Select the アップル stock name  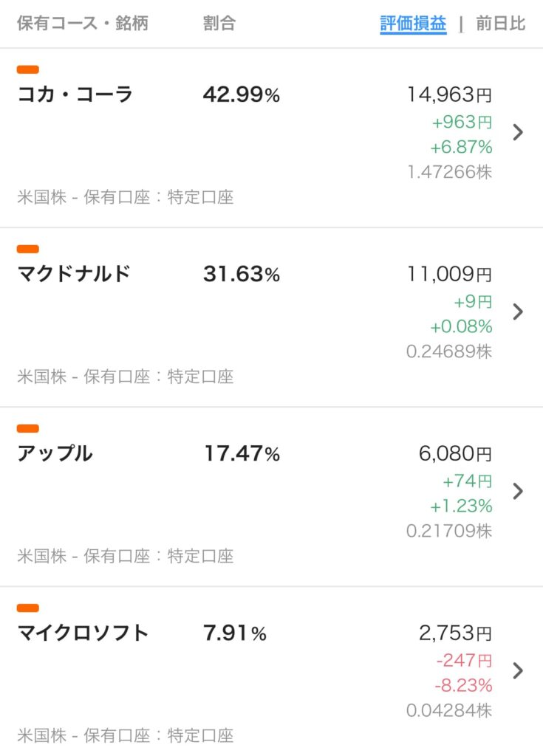coord(55,453)
